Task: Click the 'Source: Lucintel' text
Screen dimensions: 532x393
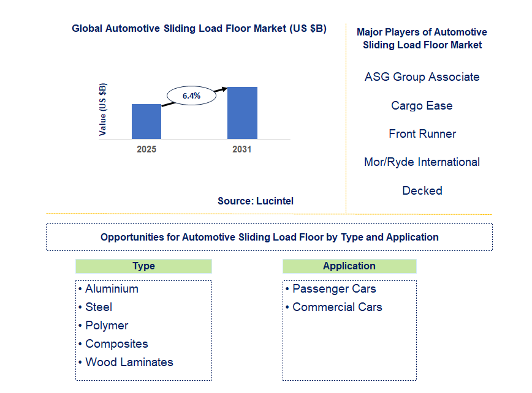Action: click(256, 201)
